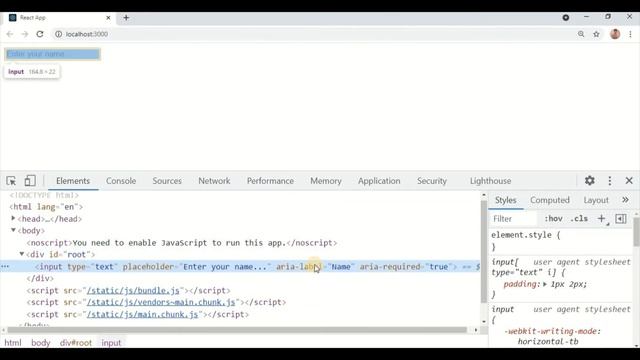Toggle the .cls class editor
This screenshot has height=360, width=640.
tap(579, 219)
